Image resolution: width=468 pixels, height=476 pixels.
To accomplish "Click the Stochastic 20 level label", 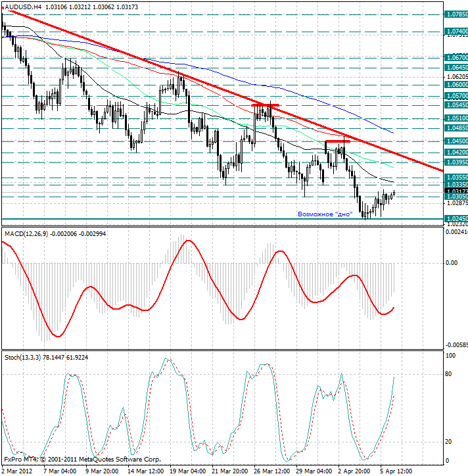I will 448,442.
